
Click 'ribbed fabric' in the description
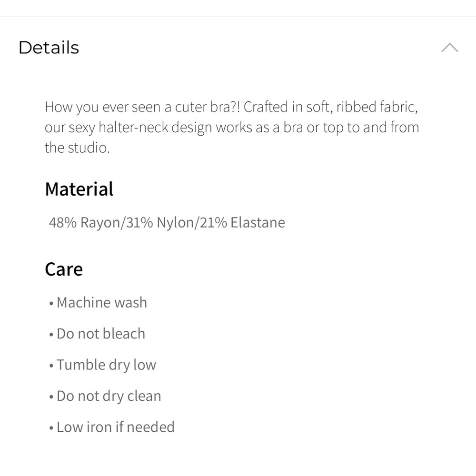point(377,107)
